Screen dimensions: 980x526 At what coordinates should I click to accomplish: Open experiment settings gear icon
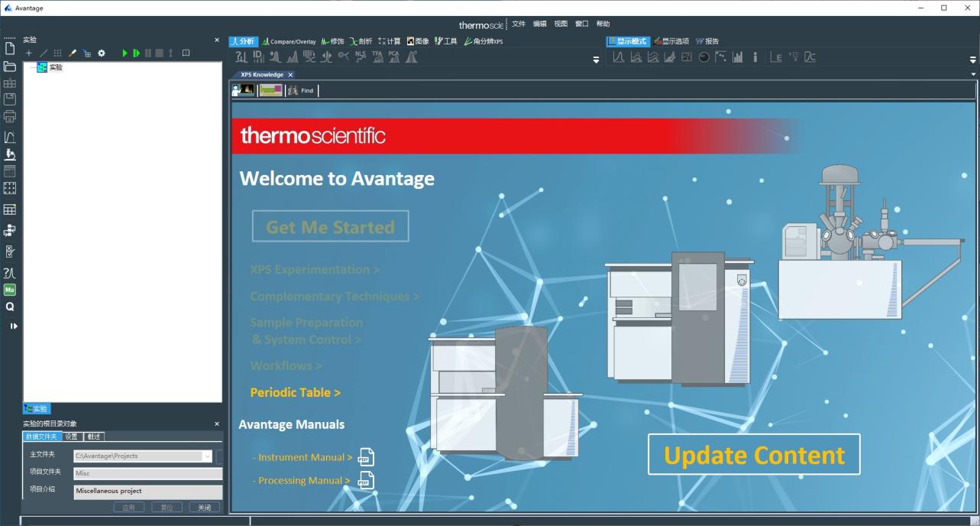[102, 54]
